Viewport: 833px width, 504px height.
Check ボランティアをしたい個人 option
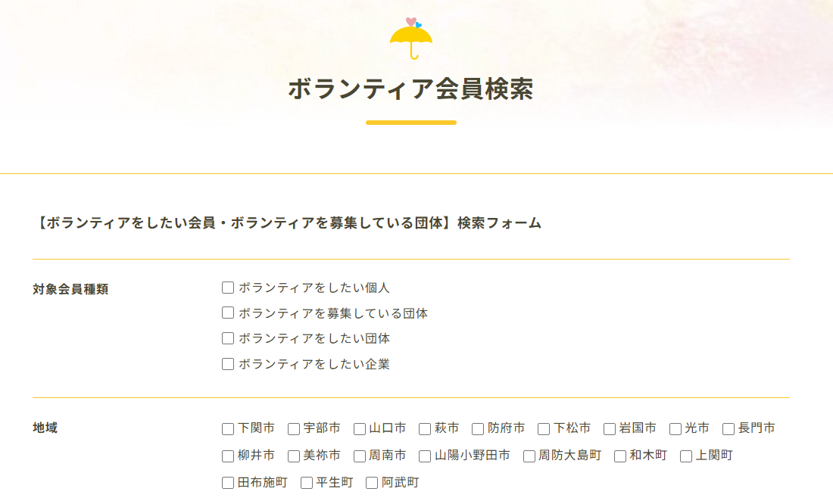coord(226,287)
